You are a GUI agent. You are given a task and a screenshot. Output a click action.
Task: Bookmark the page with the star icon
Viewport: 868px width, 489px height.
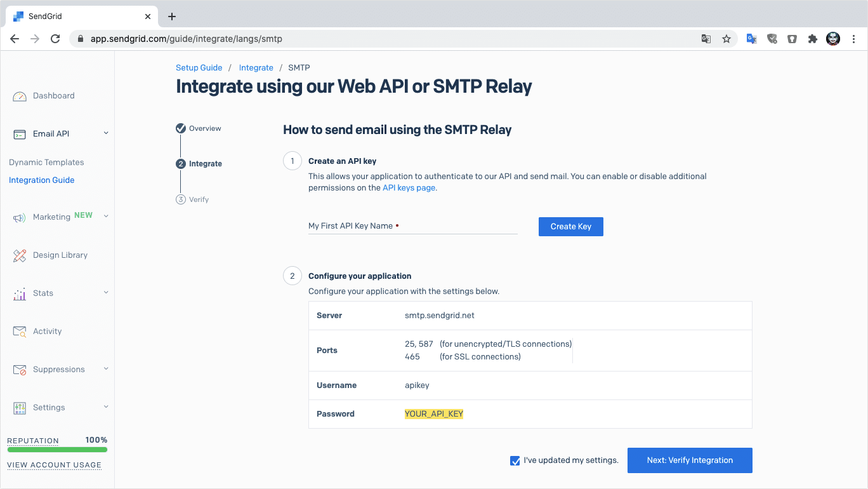[727, 39]
